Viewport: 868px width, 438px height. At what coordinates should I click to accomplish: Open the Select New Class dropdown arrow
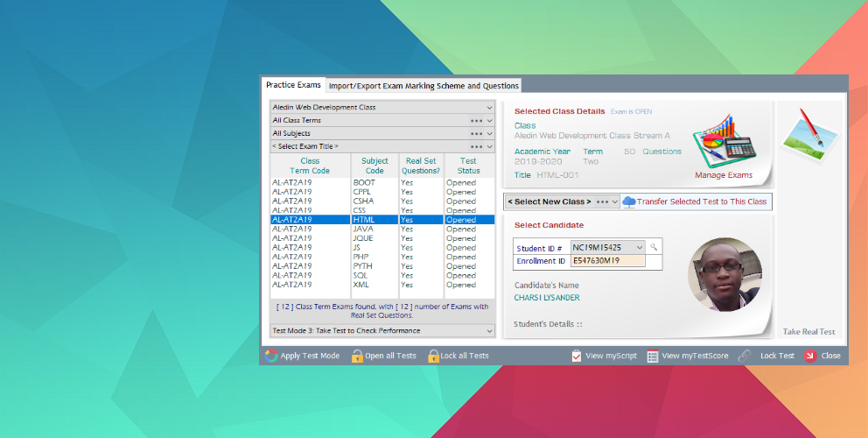(615, 201)
